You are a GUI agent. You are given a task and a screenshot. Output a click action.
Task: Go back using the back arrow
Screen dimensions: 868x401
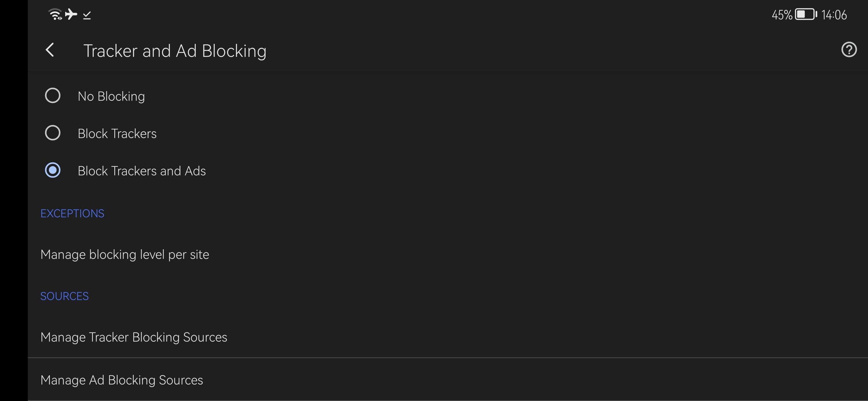coord(50,50)
